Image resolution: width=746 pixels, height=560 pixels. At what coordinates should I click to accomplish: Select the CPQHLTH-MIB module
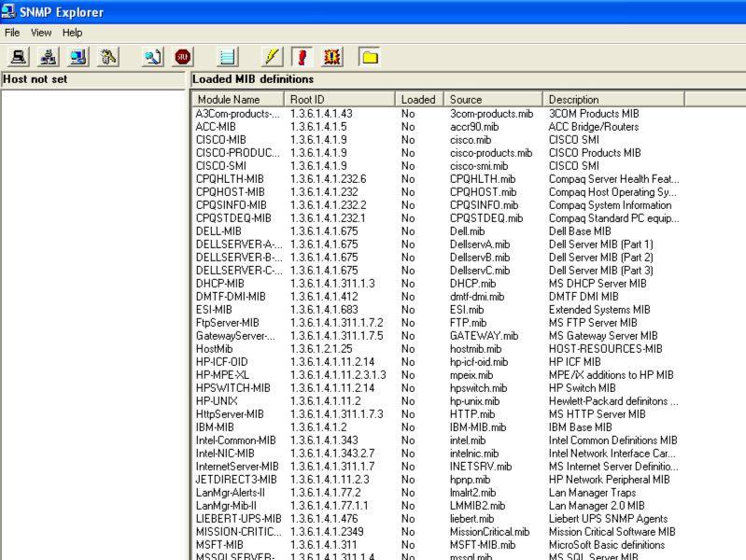[x=230, y=179]
